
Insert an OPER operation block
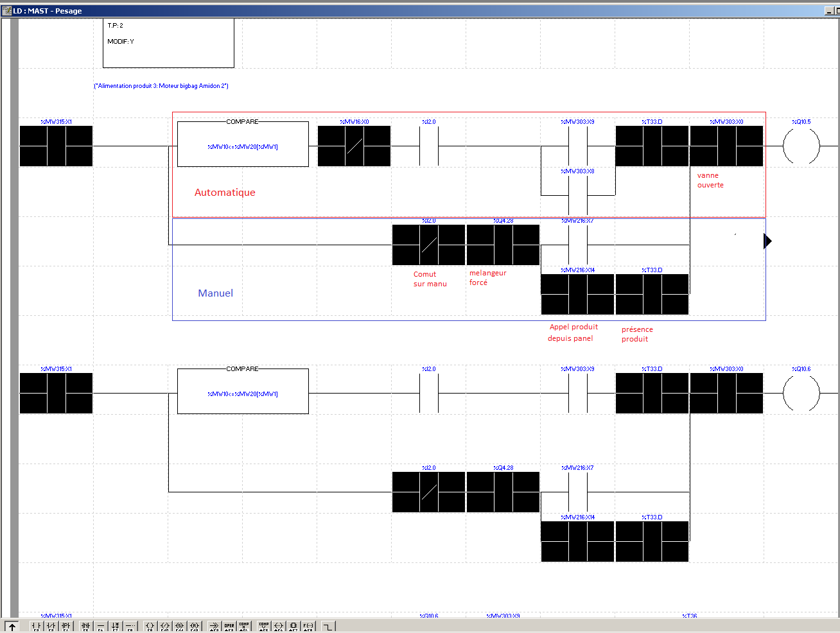(x=229, y=626)
